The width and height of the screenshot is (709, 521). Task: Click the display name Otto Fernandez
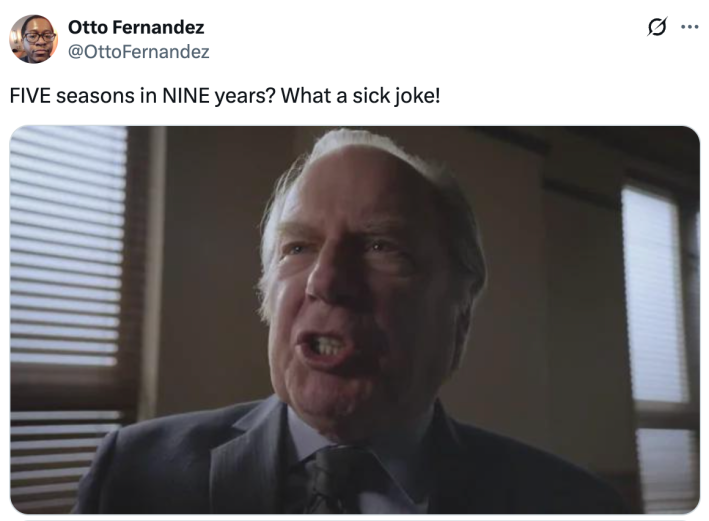[136, 27]
